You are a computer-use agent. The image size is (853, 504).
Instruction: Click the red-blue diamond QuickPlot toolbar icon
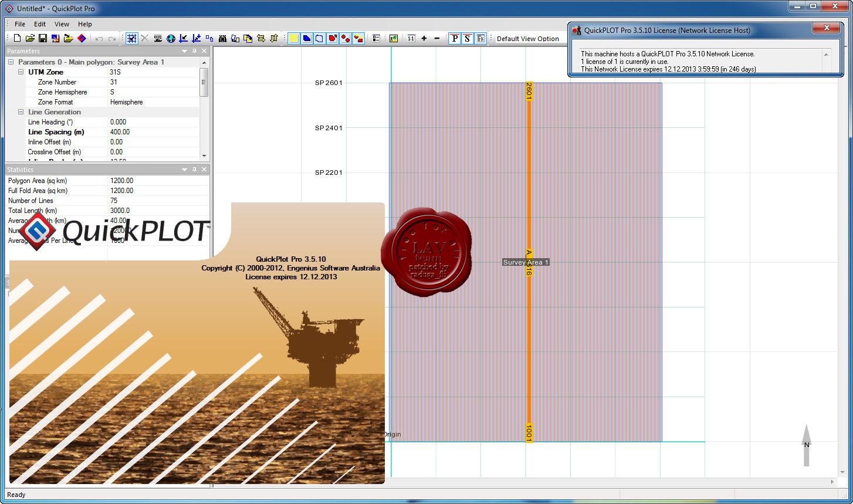tap(82, 38)
